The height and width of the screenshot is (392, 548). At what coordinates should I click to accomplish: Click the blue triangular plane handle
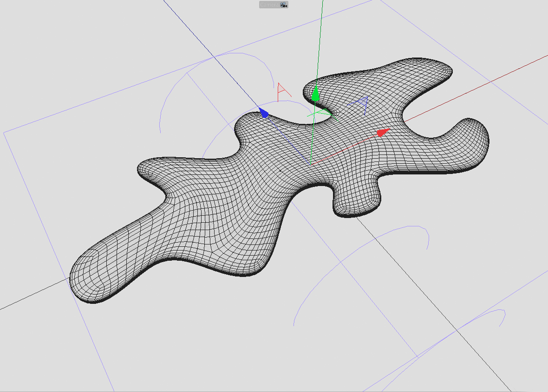pos(363,103)
